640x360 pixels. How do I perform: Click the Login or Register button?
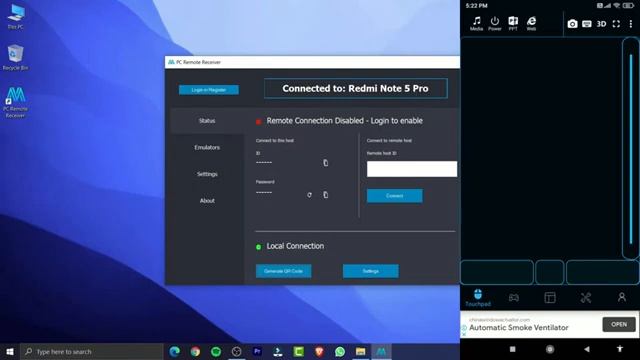pyautogui.click(x=209, y=90)
